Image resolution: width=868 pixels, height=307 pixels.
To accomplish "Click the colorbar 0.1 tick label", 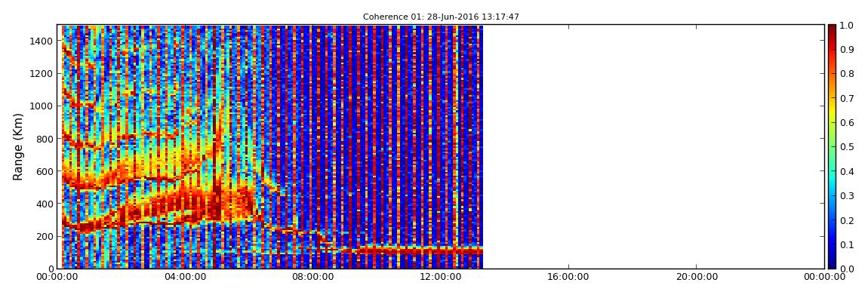I will (x=847, y=244).
